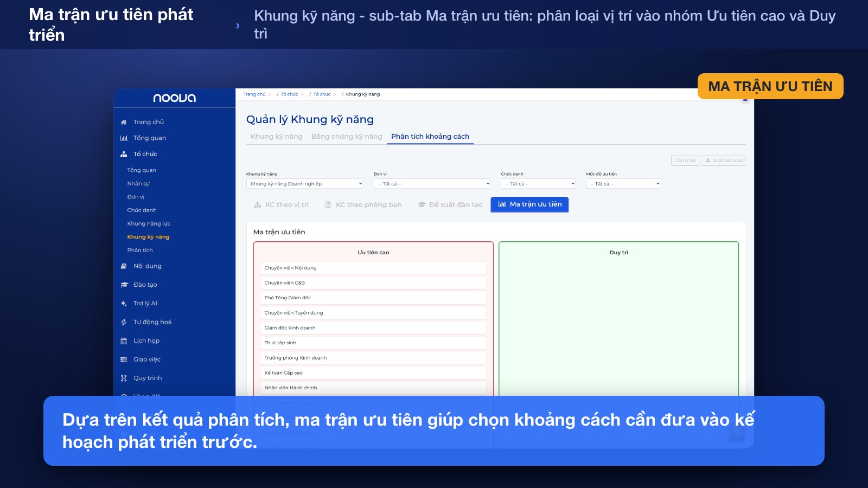Open Trang chủ breadcrumb link
868x488 pixels.
tap(254, 94)
